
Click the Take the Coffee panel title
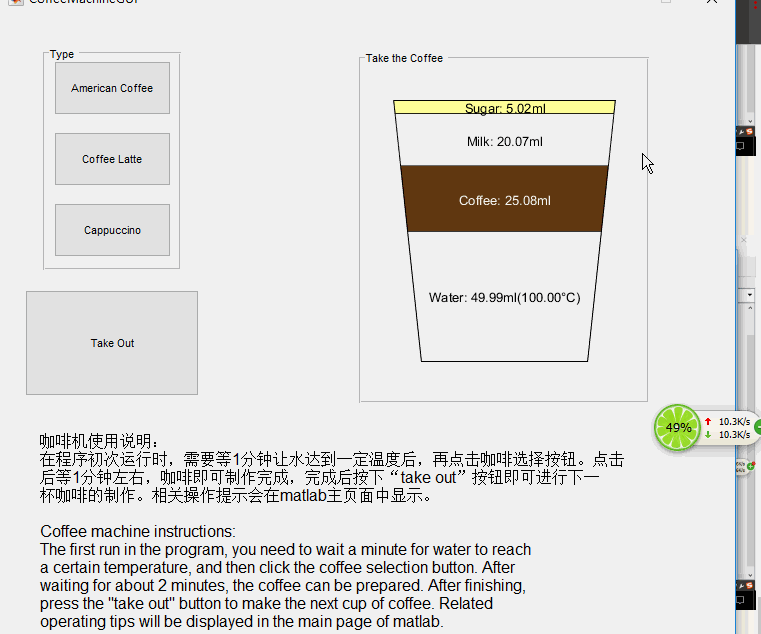[x=404, y=58]
